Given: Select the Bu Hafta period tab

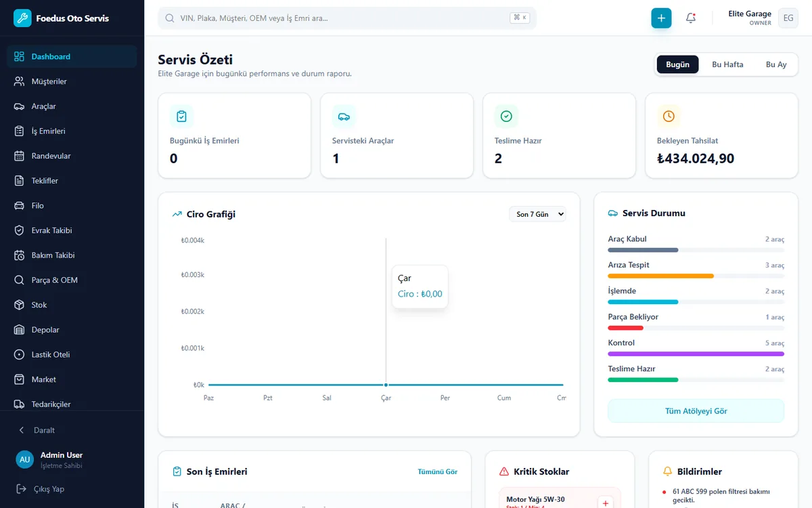Looking at the screenshot, I should pyautogui.click(x=727, y=64).
